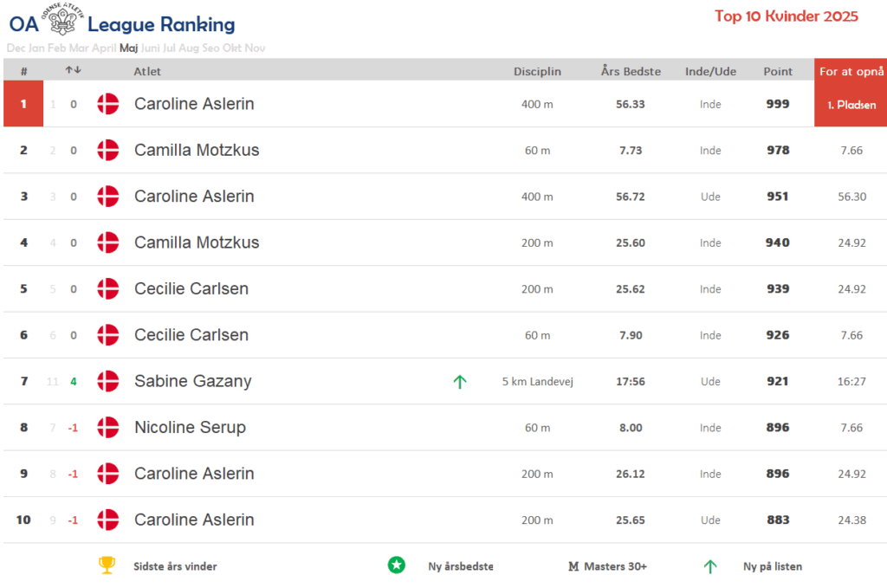Click Danish flag beside Cecilie Carlsen 60 m

coord(108,335)
